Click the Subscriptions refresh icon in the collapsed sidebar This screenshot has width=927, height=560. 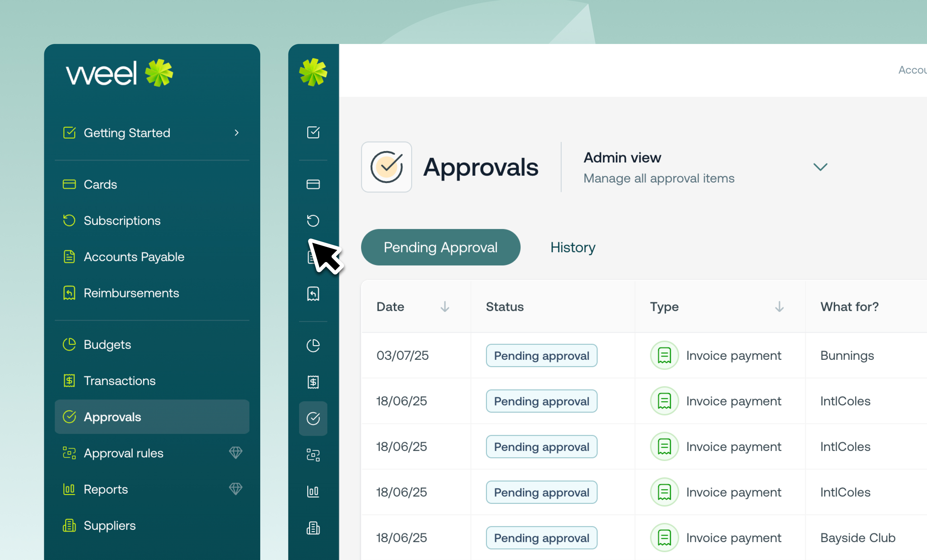click(x=313, y=220)
